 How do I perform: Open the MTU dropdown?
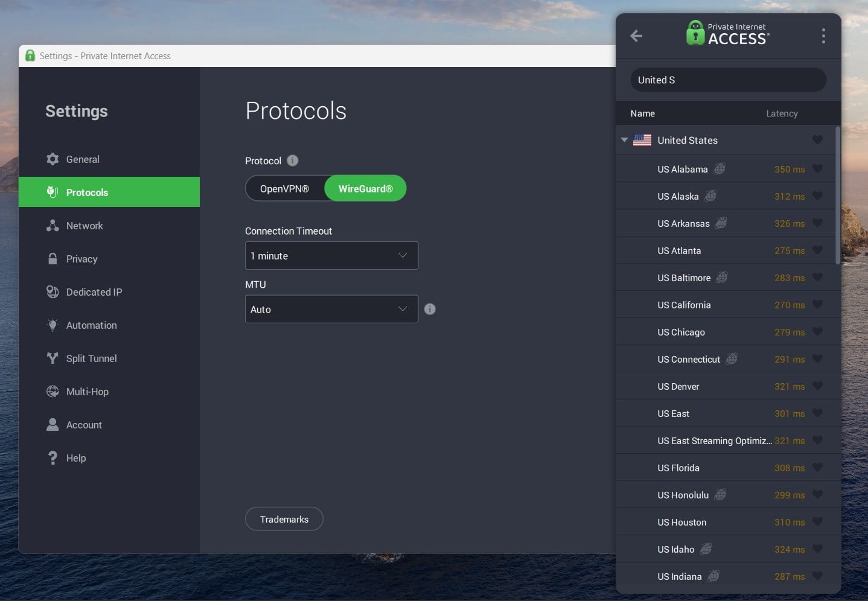point(331,309)
